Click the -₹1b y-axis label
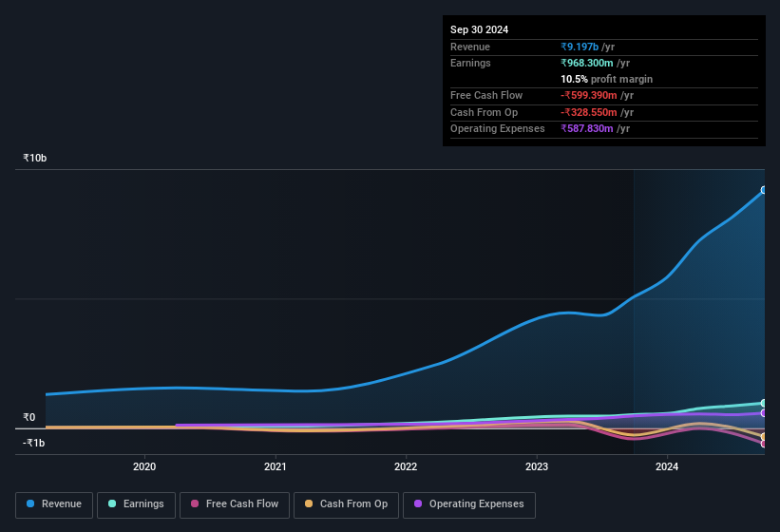Image resolution: width=780 pixels, height=532 pixels. point(33,443)
